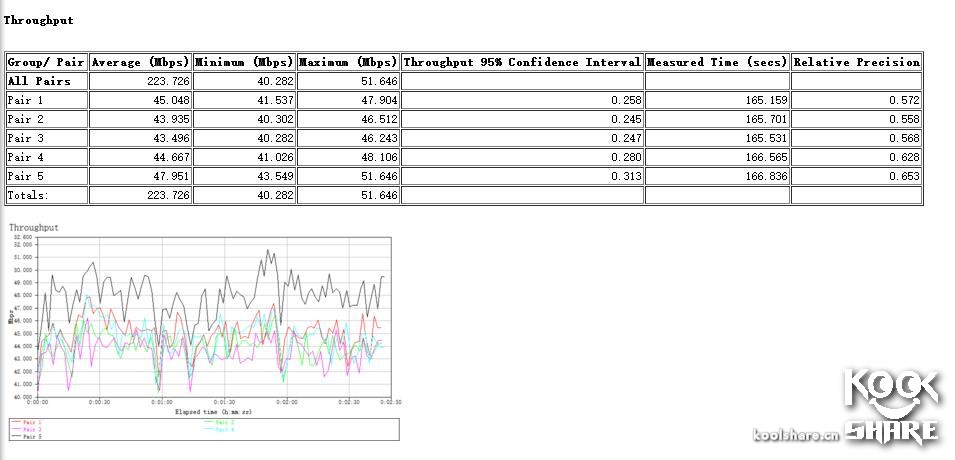Select measured time 165.531 for Pair 3

click(x=767, y=138)
